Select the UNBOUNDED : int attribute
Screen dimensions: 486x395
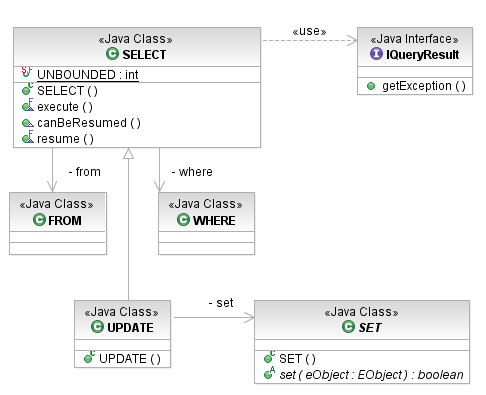(88, 74)
